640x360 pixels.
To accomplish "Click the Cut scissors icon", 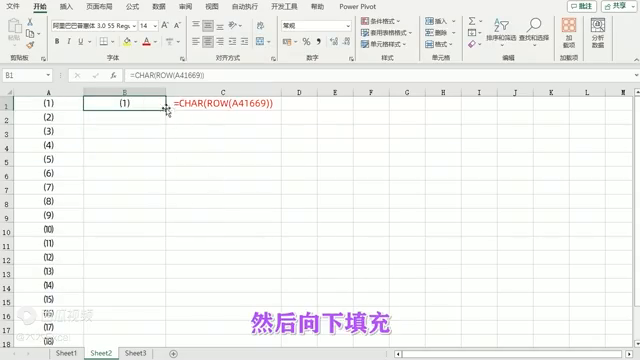I will tap(30, 22).
